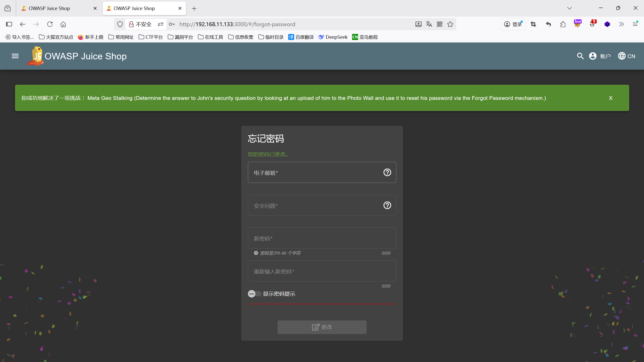Click the translate page icon in the address bar
This screenshot has width=644, height=362.
(x=429, y=24)
